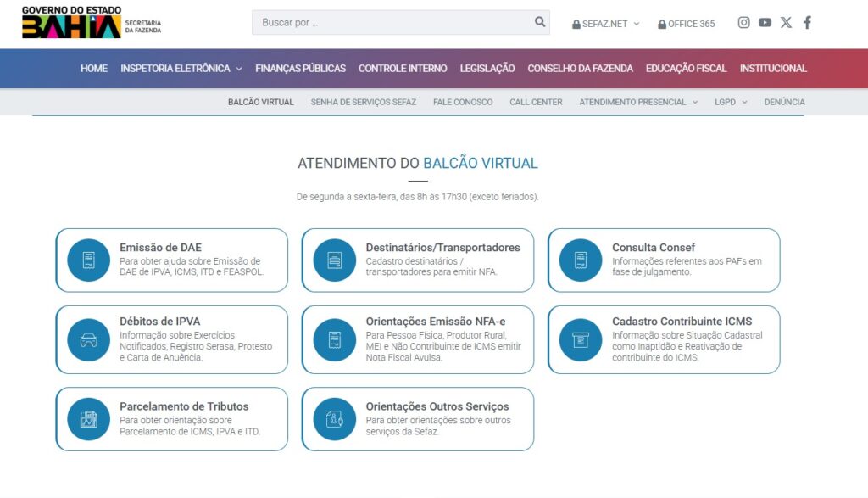868x498 pixels.
Task: Click the Destinatários/Transportadores clipboard icon
Action: tap(333, 260)
